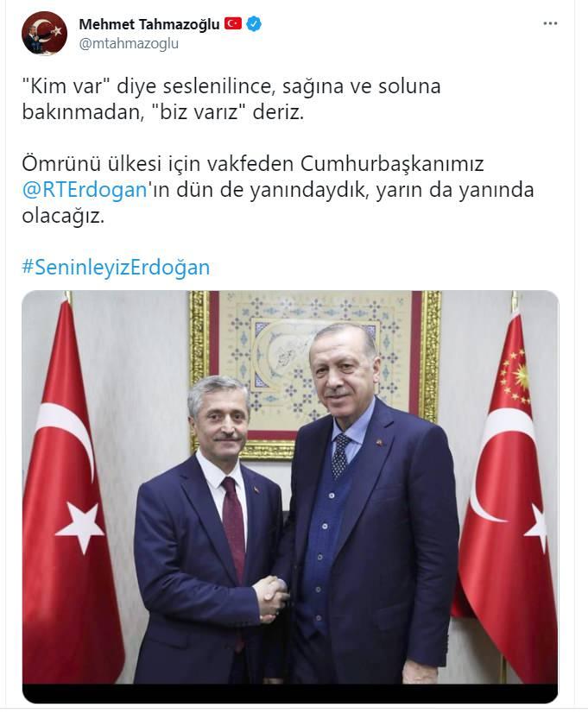Click the "biz varız" deriz text line
The width and height of the screenshot is (588, 726).
[x=163, y=112]
